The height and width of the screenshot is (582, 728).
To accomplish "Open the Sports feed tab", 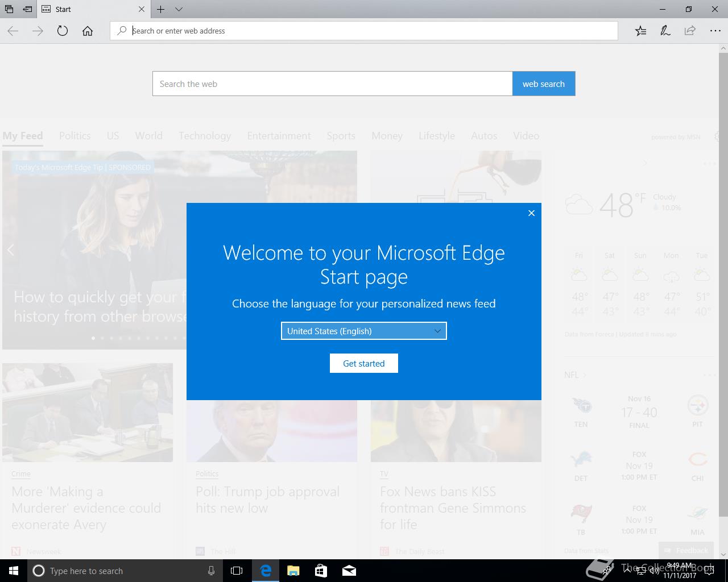I will (341, 135).
